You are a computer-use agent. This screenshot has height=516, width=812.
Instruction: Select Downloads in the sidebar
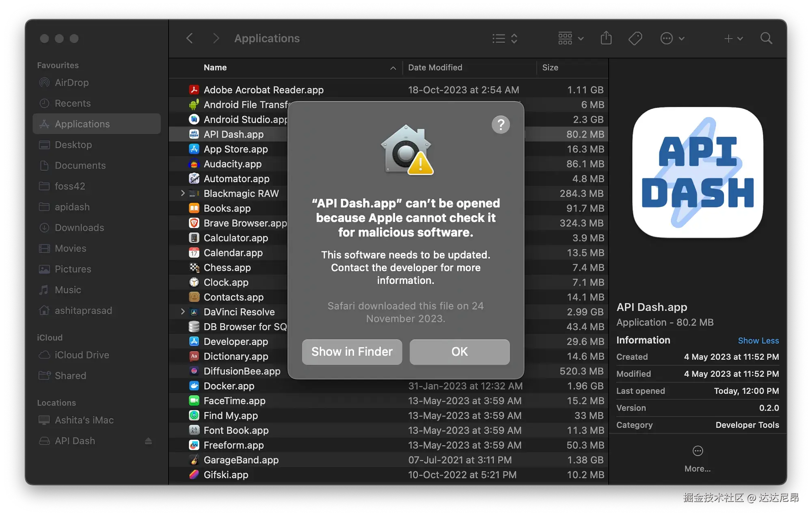tap(80, 228)
